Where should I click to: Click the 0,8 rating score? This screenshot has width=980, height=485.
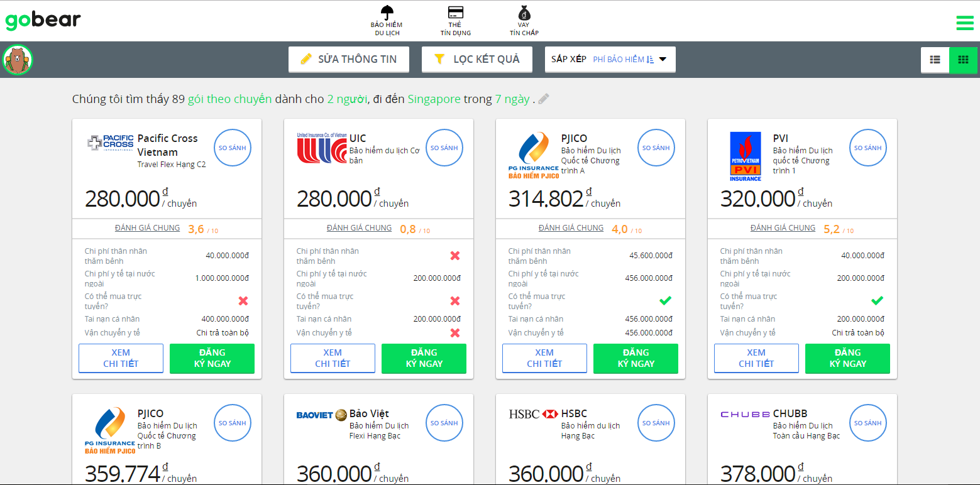click(408, 229)
